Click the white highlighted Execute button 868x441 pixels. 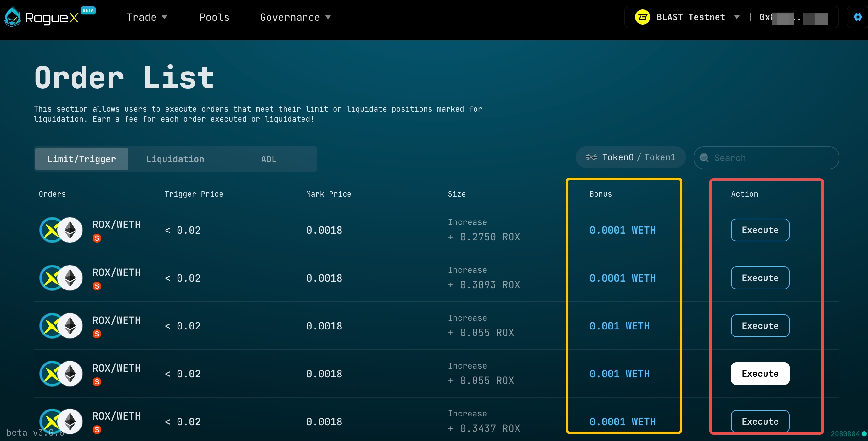click(760, 374)
